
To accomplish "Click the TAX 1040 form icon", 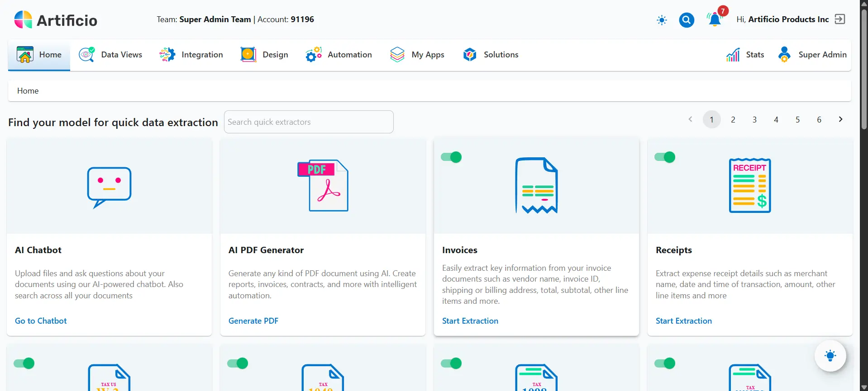I will click(x=323, y=377).
